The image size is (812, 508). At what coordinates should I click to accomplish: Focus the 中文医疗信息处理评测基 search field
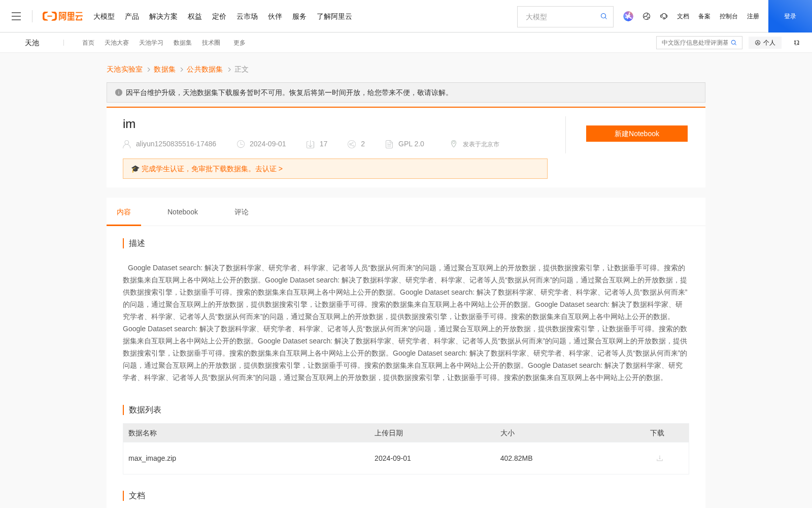(x=694, y=43)
